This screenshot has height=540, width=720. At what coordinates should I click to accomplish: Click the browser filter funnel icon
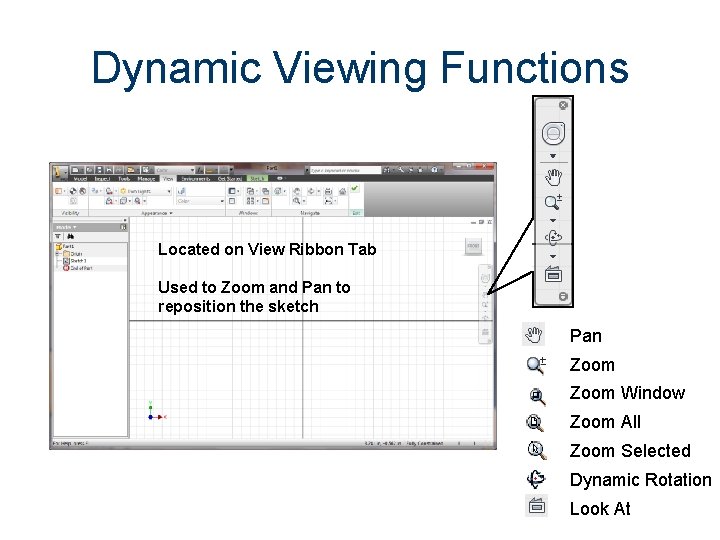pos(58,236)
